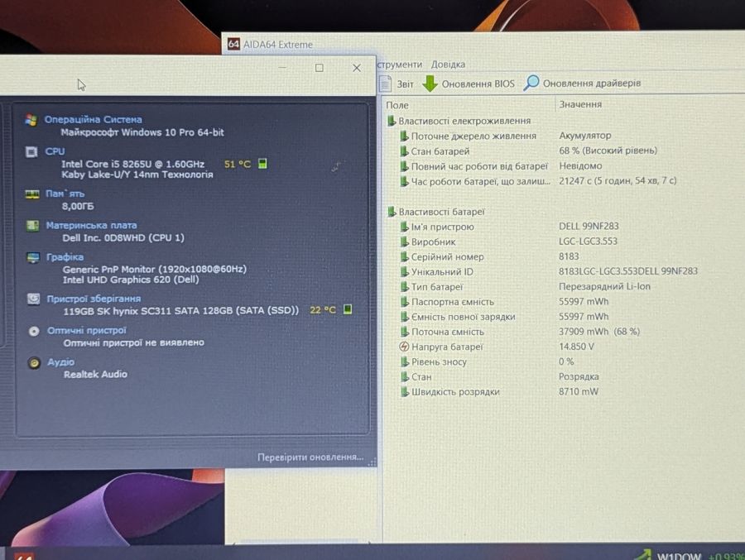The height and width of the screenshot is (560, 745).
Task: Minimize the front system summary window
Action: click(282, 68)
